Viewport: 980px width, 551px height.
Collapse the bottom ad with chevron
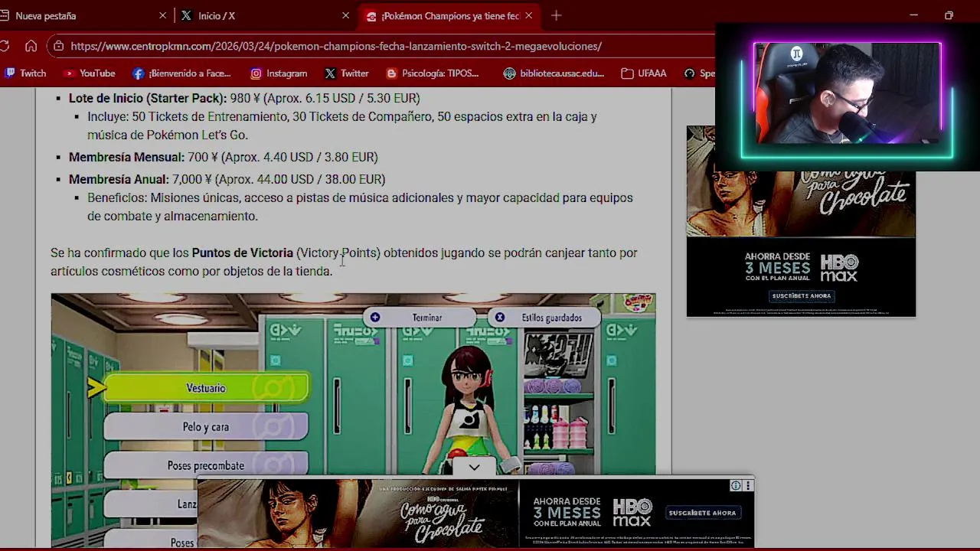point(475,467)
